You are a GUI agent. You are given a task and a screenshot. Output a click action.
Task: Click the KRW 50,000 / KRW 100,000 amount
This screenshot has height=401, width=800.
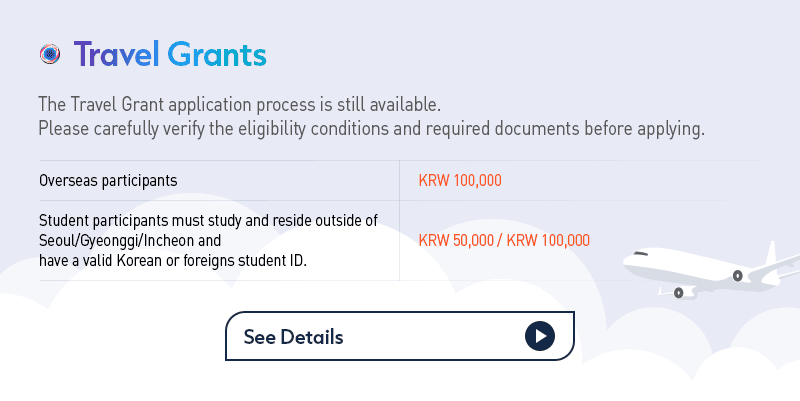(504, 240)
